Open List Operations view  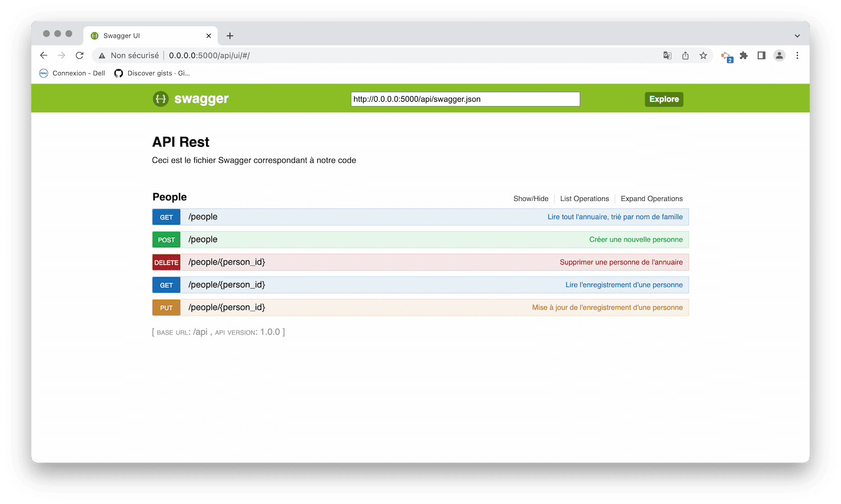584,199
